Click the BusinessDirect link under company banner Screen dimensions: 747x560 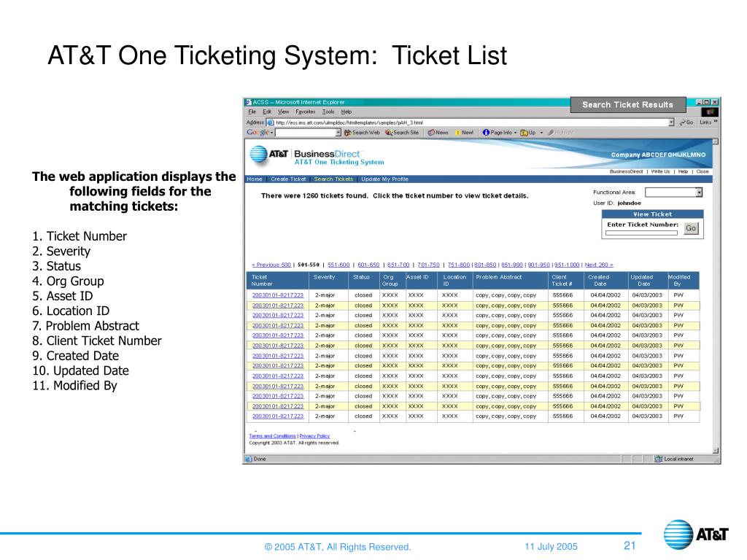(626, 171)
